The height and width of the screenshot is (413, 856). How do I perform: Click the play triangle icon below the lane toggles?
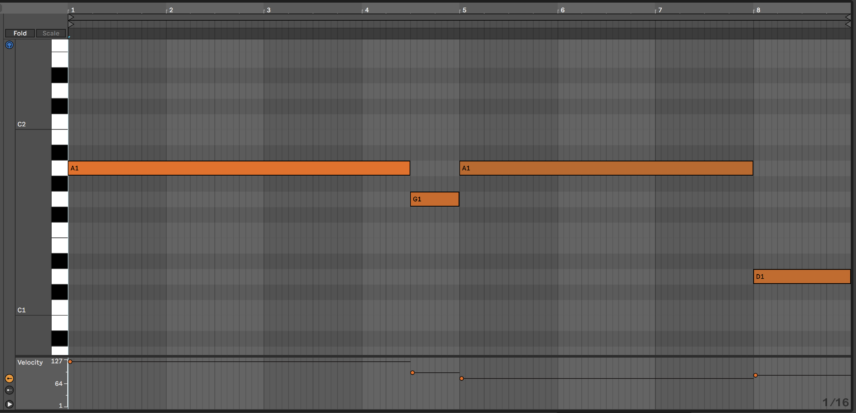[9, 404]
